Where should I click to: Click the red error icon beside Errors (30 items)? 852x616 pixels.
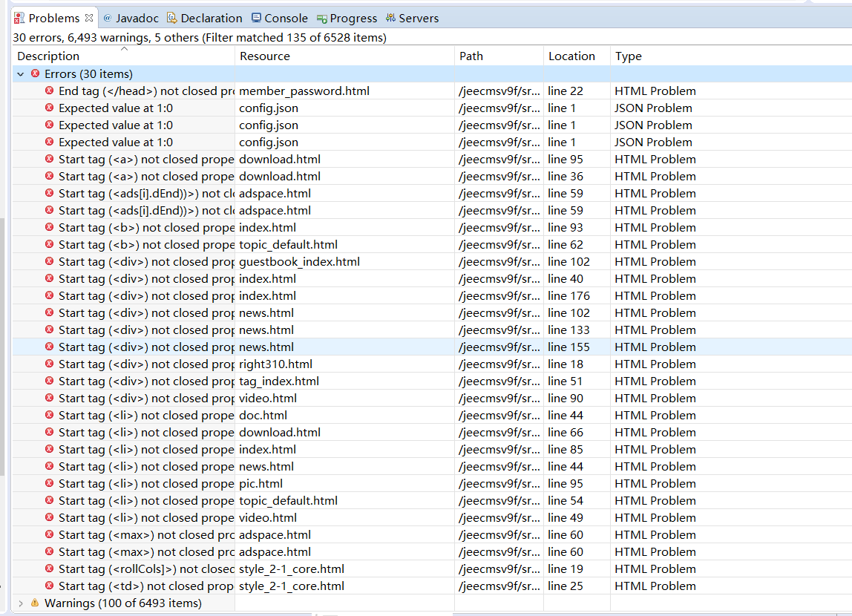pos(36,73)
